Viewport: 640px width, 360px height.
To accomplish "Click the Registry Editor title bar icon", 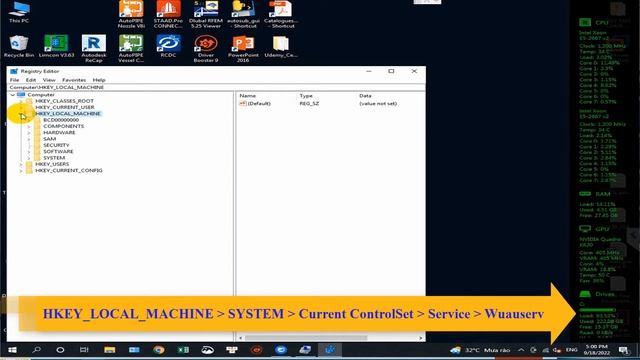I will coord(14,71).
